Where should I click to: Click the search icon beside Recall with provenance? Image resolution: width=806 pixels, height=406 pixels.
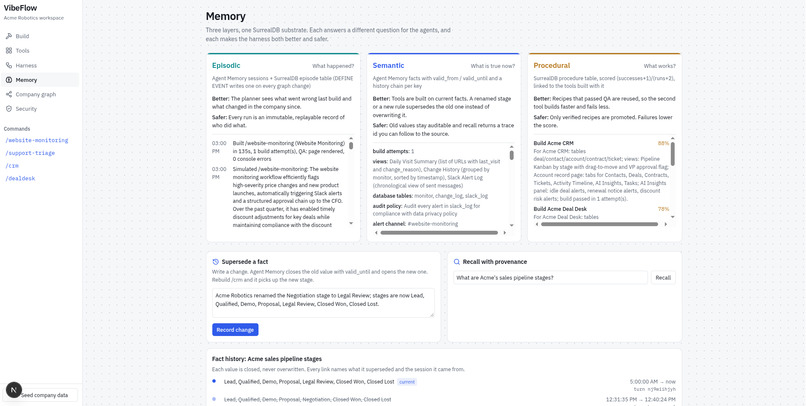[x=456, y=262]
